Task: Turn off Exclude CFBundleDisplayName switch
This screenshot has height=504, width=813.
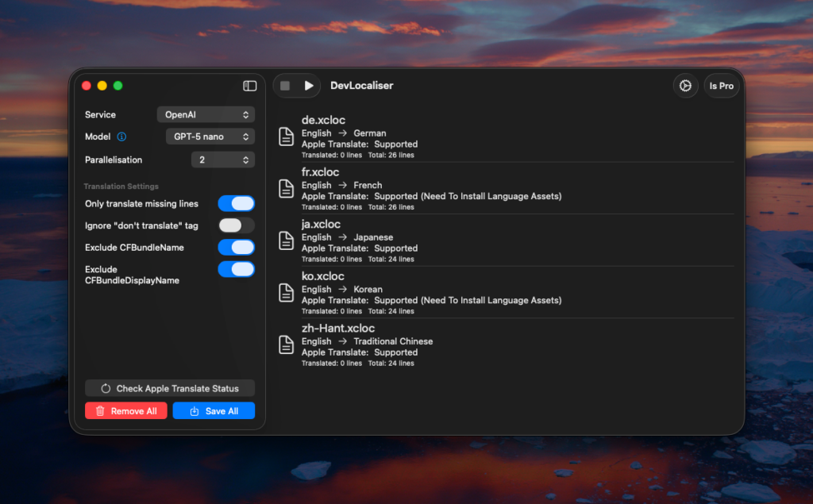Action: 236,270
